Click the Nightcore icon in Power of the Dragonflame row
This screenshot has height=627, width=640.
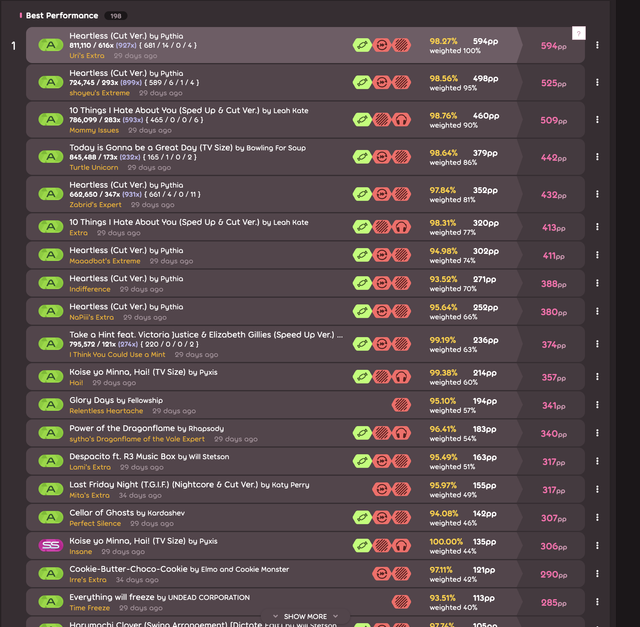click(401, 433)
